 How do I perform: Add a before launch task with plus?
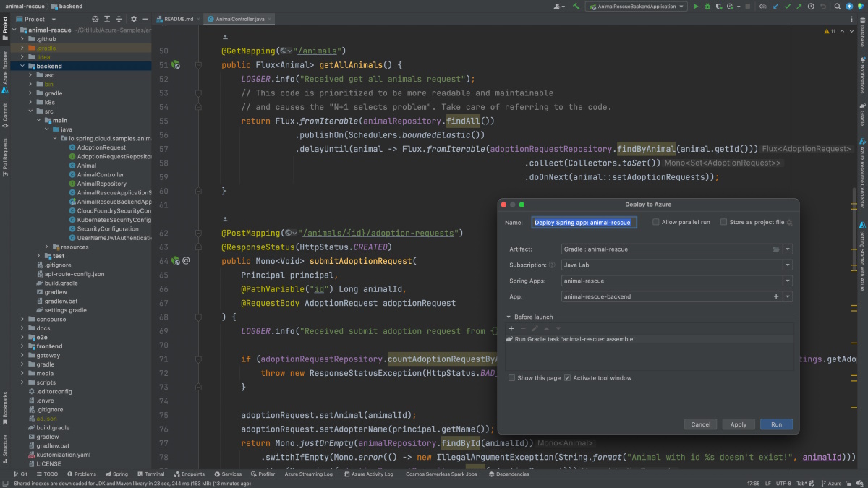click(511, 329)
